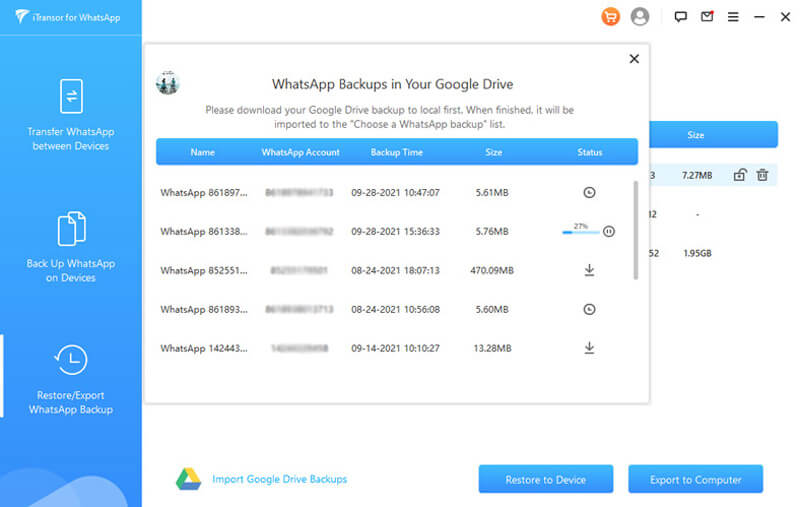Close the Google Drive backups dialog
Screen dimensions: 800x507
click(x=634, y=59)
